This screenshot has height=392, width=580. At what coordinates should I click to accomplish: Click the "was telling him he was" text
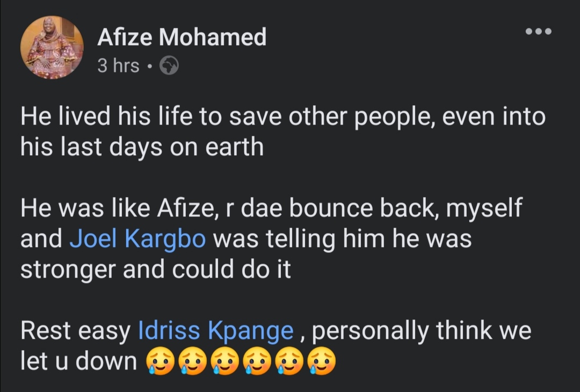tap(342, 239)
